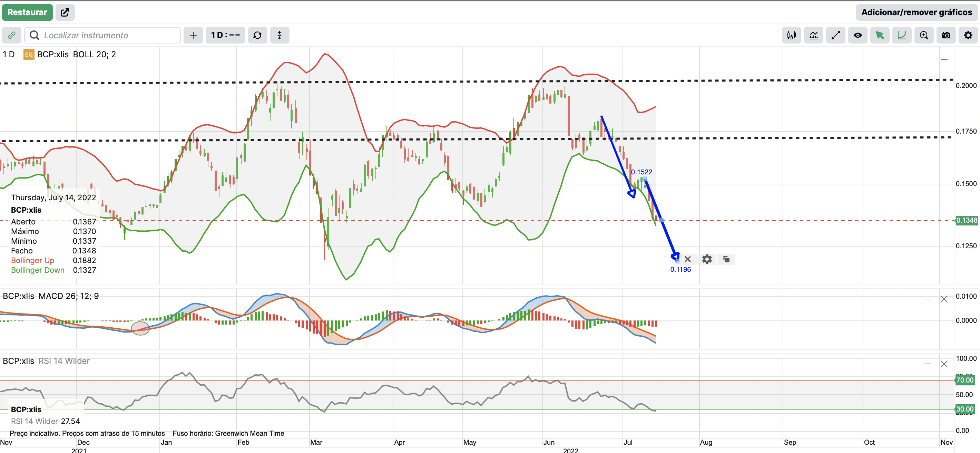980x453 pixels.
Task: Toggle the green cursor pointer mode
Action: 880,36
